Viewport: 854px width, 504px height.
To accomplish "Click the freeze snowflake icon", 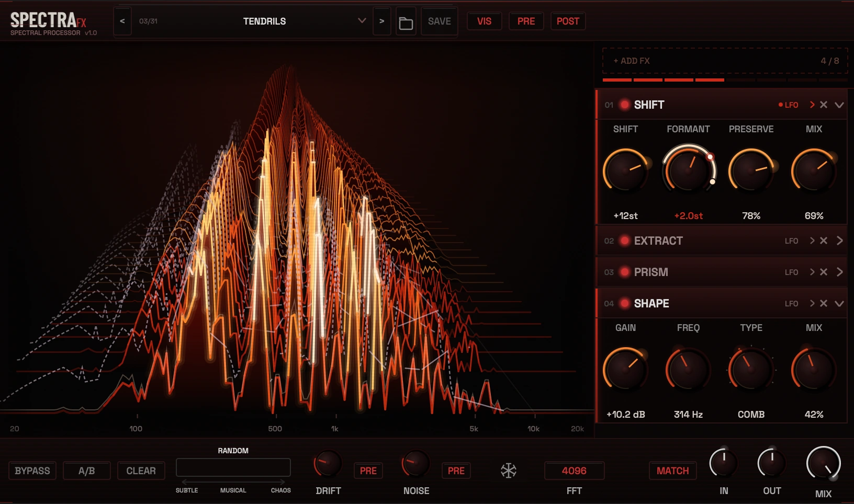I will (x=509, y=471).
